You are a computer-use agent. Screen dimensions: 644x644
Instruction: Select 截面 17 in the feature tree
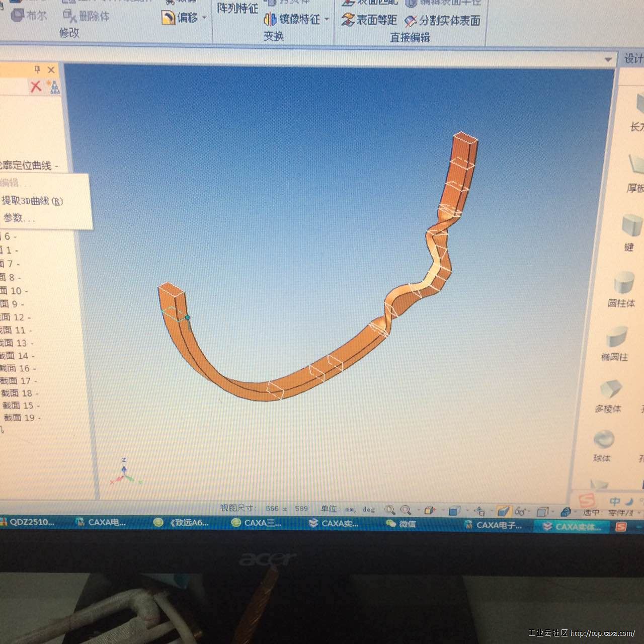pos(19,381)
